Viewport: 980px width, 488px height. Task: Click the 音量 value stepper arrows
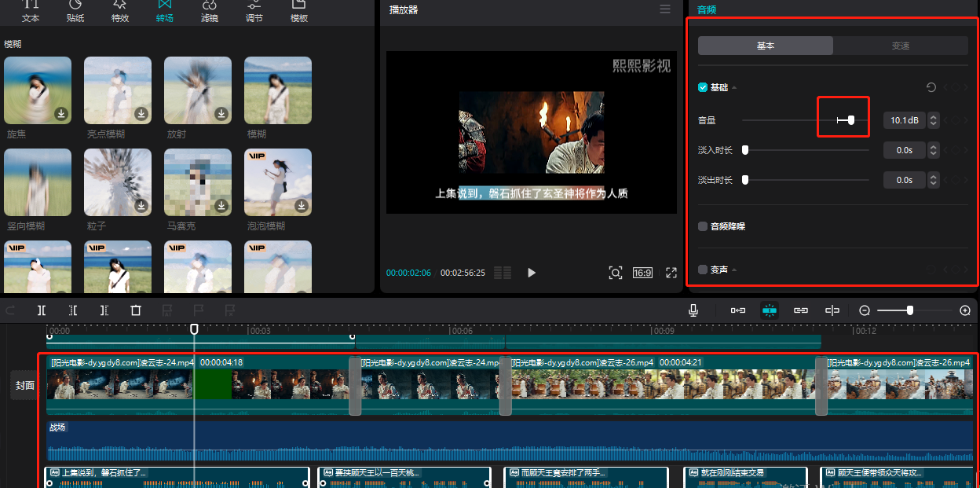(933, 120)
